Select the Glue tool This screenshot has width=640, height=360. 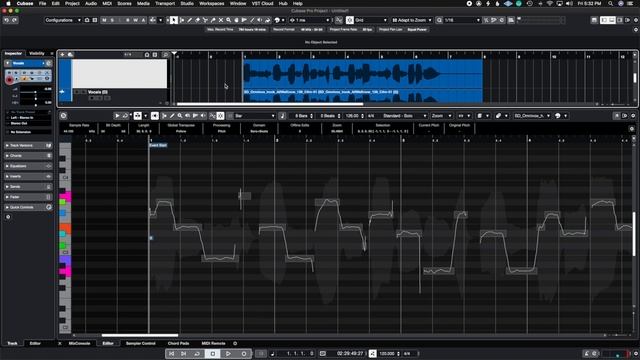pyautogui.click(x=213, y=20)
